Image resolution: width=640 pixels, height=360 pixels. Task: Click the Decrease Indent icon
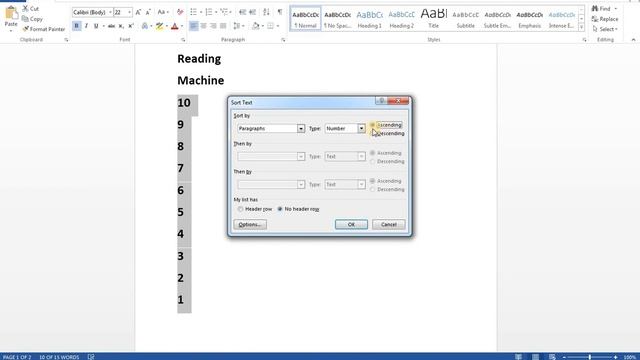242,12
